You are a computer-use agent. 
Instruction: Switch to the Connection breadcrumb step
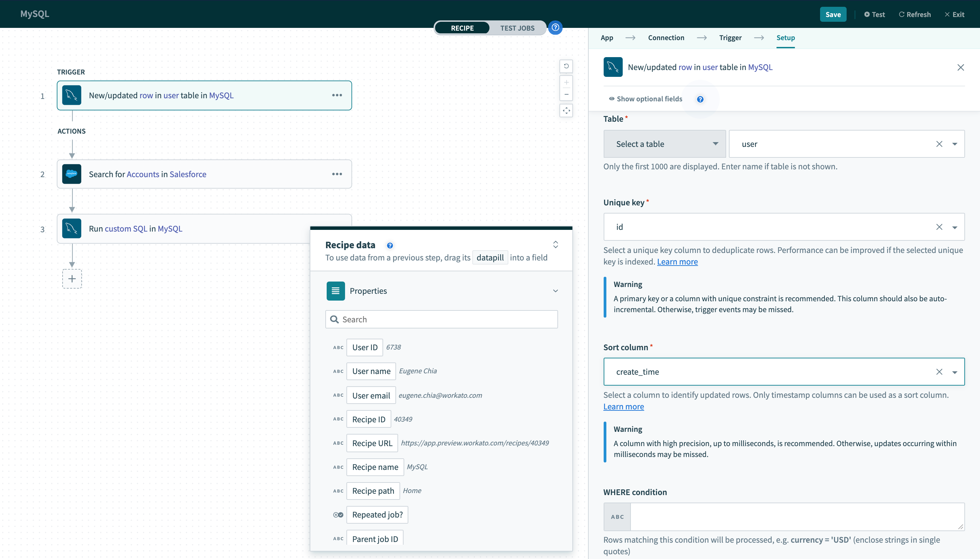pyautogui.click(x=666, y=38)
